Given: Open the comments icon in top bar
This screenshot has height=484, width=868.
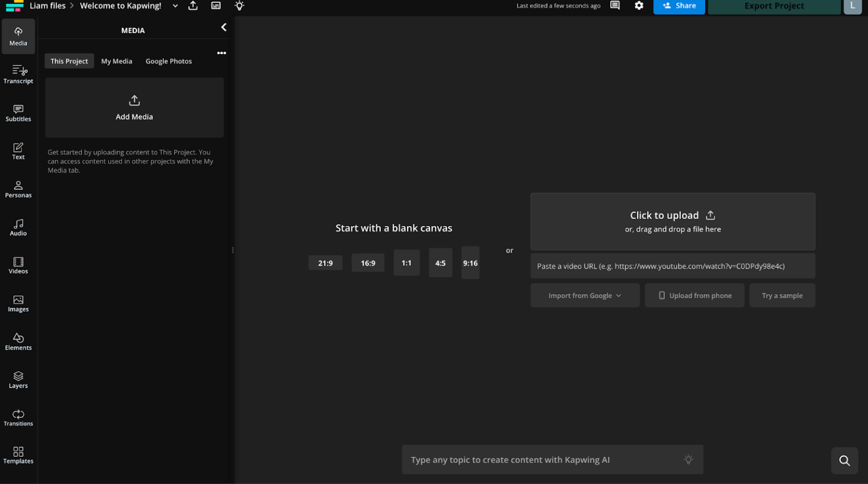Looking at the screenshot, I should click(615, 6).
